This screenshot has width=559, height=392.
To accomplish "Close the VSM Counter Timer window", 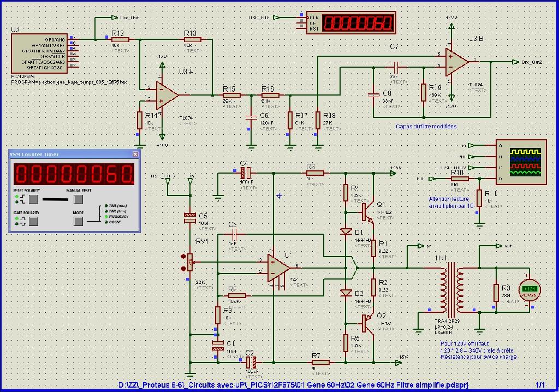I will [x=135, y=154].
